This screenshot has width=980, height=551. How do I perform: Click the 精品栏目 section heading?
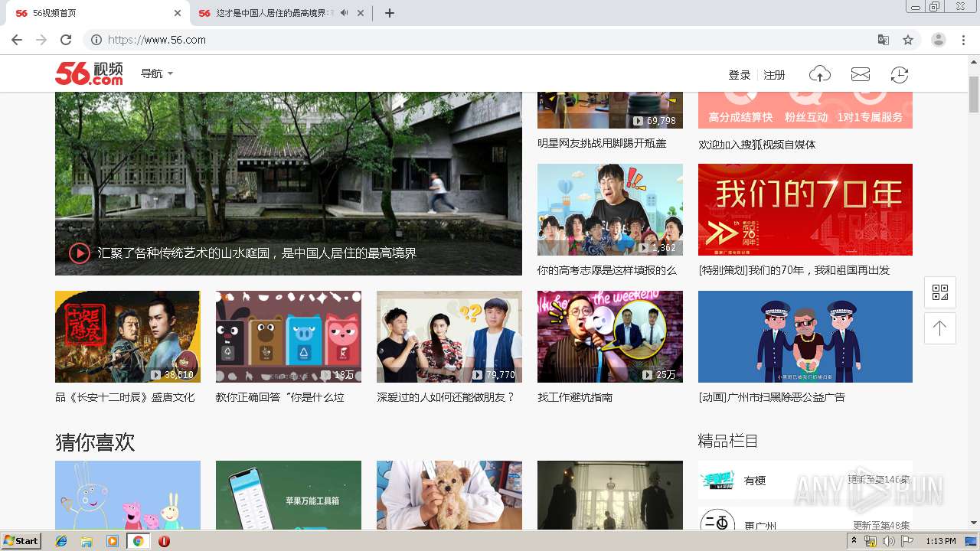[728, 441]
